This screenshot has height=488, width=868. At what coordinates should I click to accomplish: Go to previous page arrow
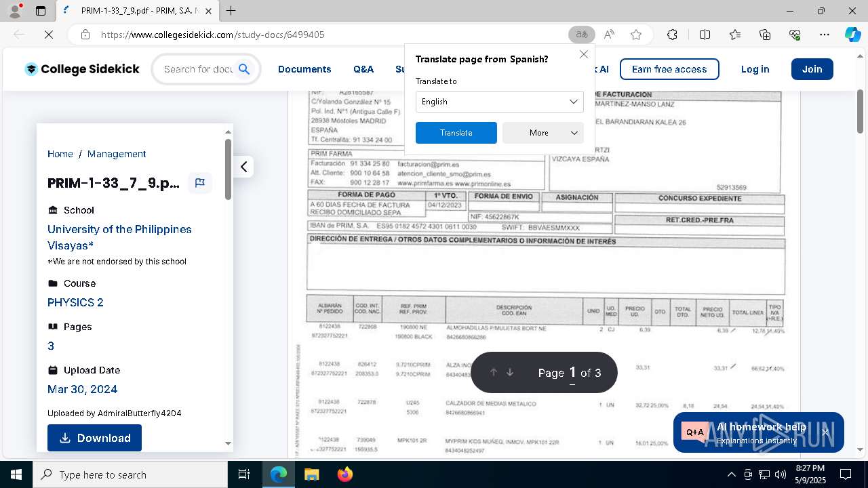point(494,372)
